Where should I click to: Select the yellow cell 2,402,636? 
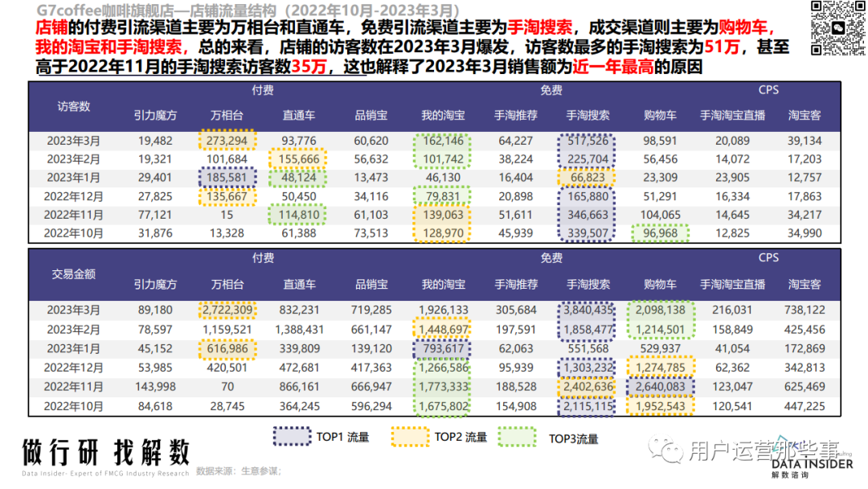588,387
